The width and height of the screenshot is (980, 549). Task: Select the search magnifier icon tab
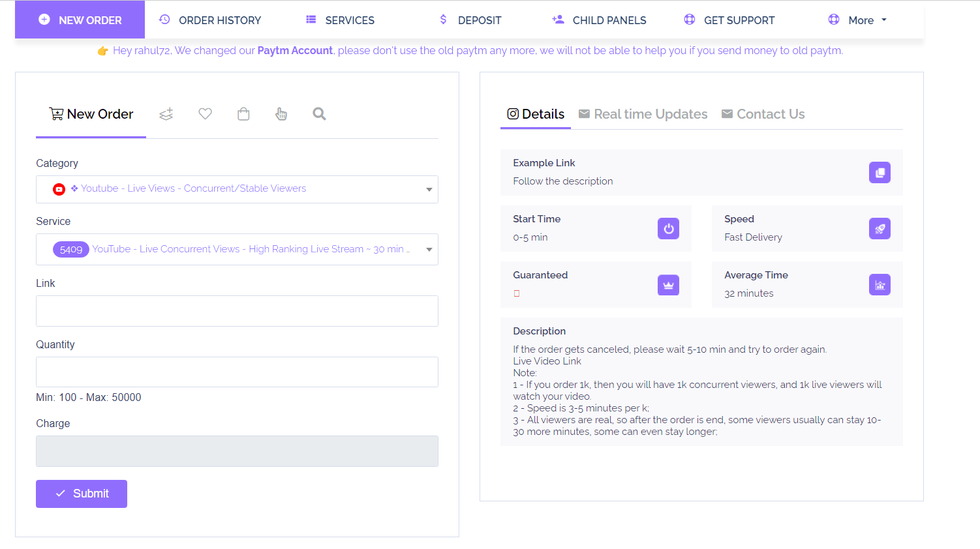pos(319,114)
